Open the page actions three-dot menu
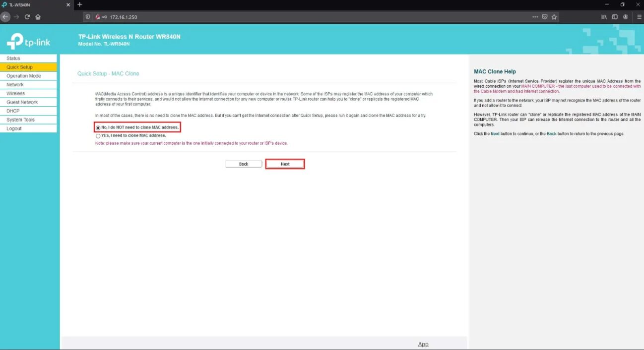The image size is (644, 350). [x=535, y=17]
